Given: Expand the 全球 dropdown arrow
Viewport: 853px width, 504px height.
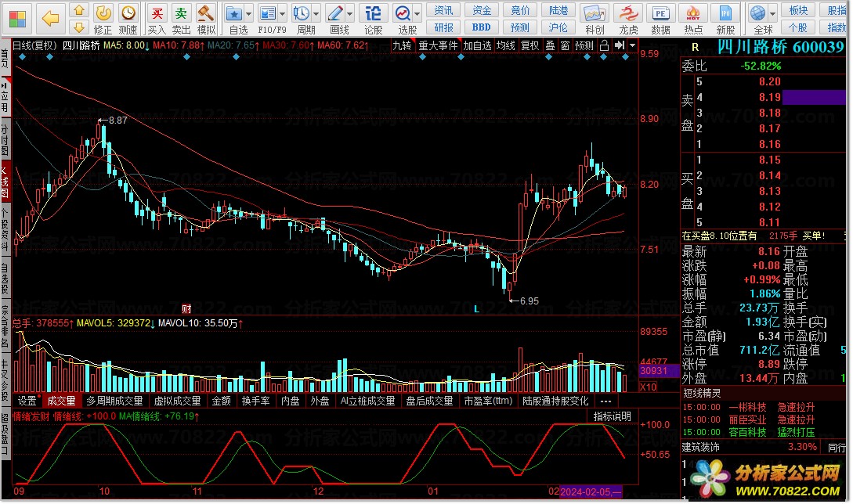Looking at the screenshot, I should pos(772,13).
